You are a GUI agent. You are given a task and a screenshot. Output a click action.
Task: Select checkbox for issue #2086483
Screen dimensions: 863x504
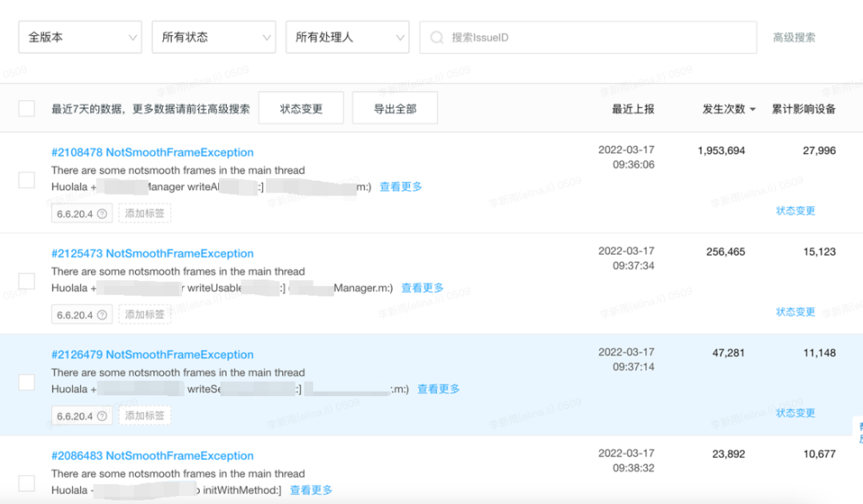[x=26, y=484]
